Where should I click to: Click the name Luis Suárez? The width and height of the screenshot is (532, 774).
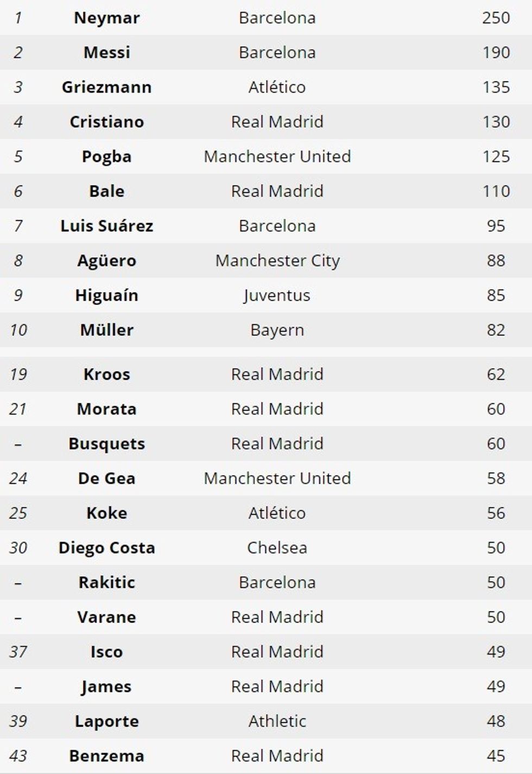(106, 226)
